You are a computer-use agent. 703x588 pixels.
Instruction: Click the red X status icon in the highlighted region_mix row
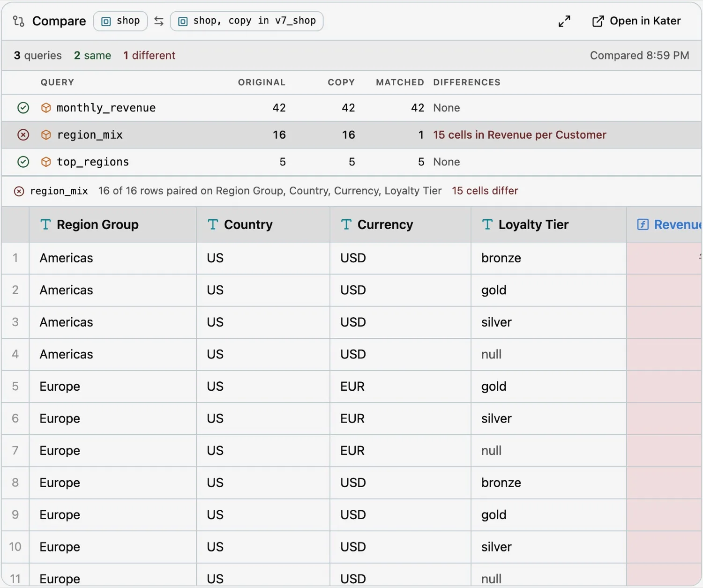tap(23, 135)
